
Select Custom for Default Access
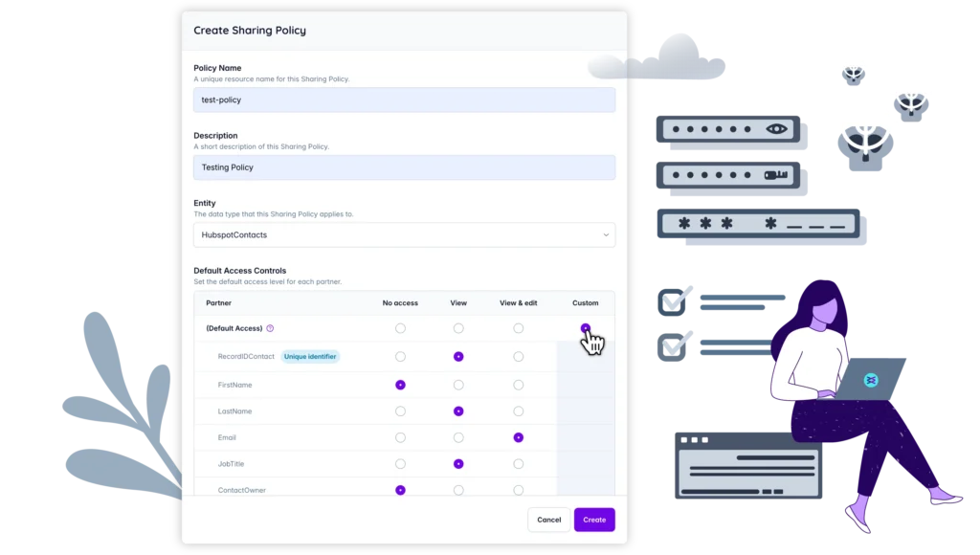(x=586, y=328)
